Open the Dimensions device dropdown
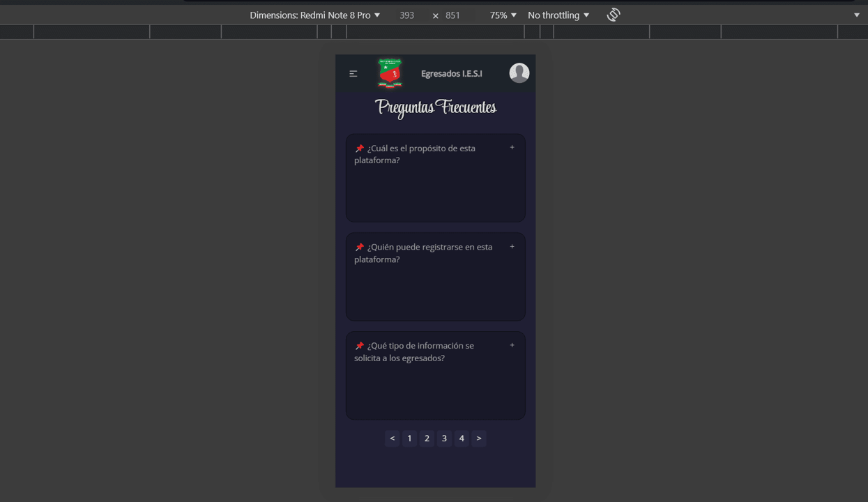This screenshot has height=502, width=868. tap(315, 15)
